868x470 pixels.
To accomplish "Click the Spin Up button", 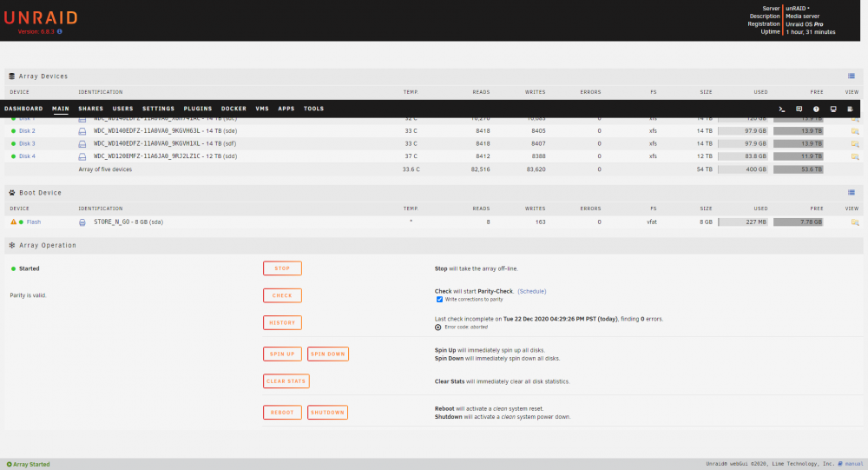I will (282, 354).
